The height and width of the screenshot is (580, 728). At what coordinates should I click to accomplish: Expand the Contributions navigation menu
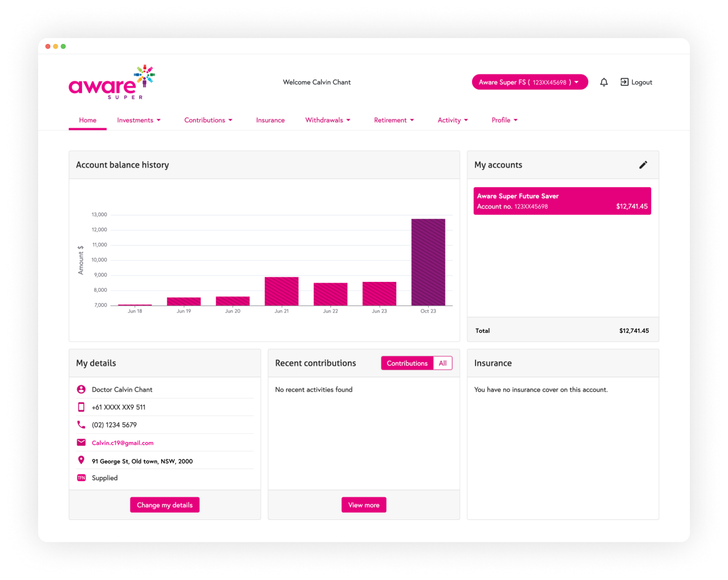click(208, 120)
